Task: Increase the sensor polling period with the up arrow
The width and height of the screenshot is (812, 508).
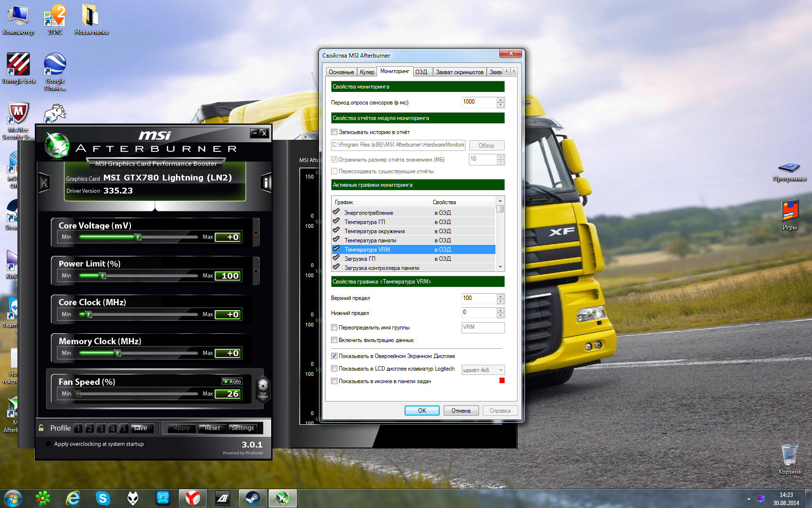Action: (501, 100)
